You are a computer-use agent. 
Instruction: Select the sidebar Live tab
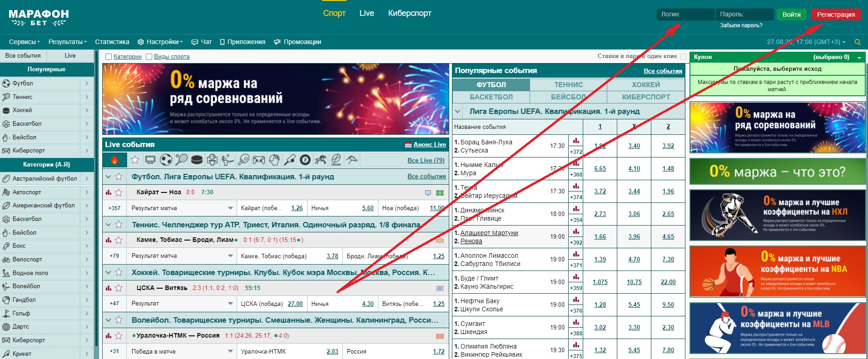70,55
